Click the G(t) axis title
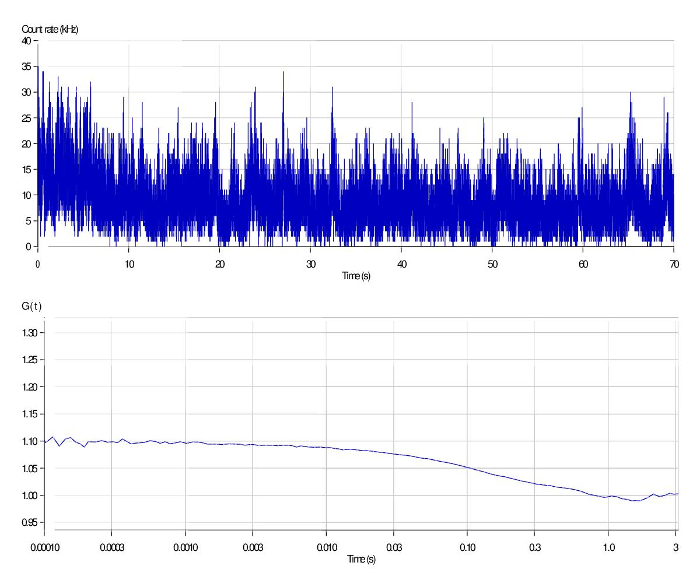 click(32, 306)
